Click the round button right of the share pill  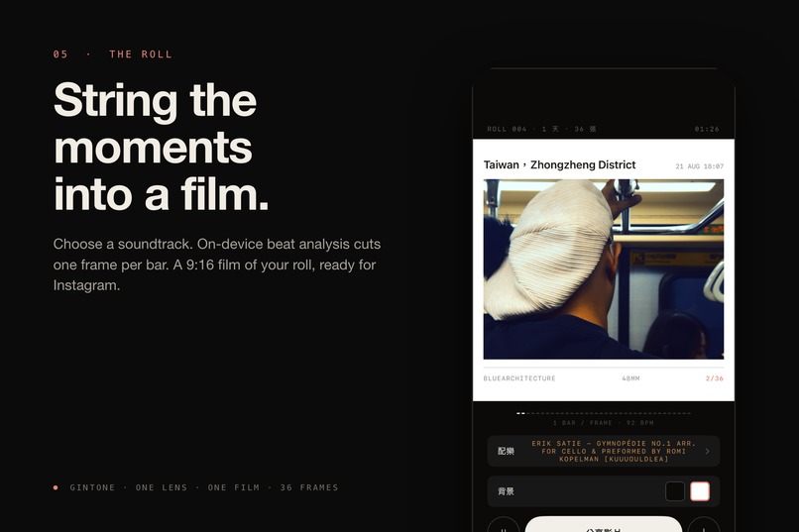[x=704, y=525]
